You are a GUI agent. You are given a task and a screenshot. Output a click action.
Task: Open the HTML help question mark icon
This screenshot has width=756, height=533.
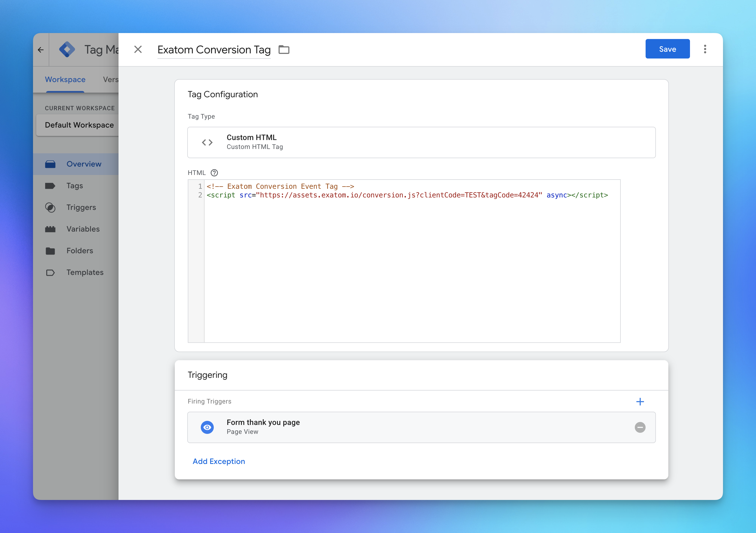214,173
